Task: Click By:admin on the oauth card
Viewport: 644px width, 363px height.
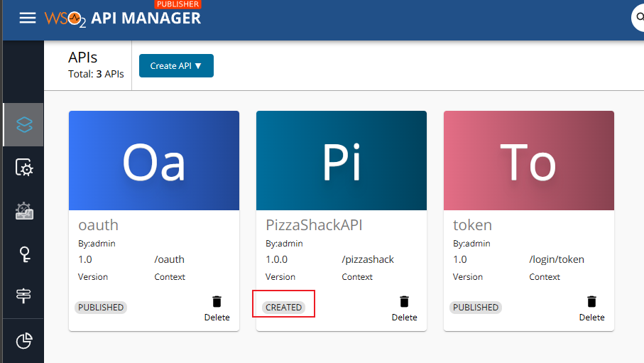Action: pos(97,244)
